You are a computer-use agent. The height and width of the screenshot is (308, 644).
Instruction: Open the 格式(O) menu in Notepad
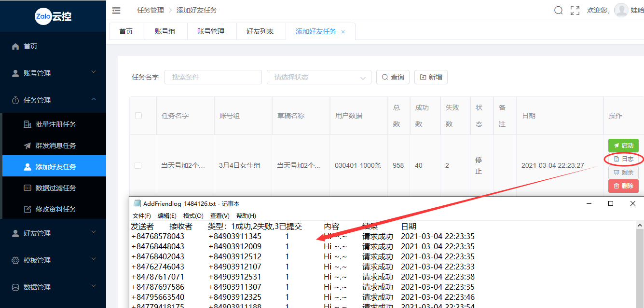click(193, 216)
